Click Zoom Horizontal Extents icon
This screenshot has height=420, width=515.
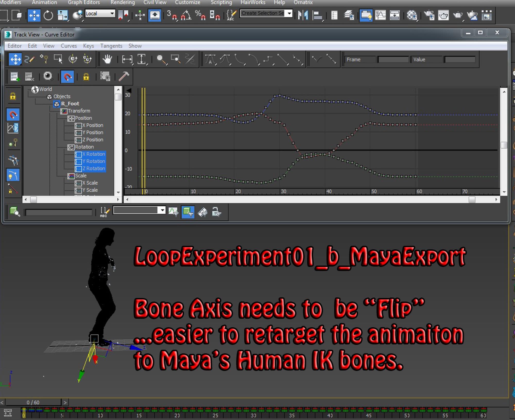click(x=127, y=59)
